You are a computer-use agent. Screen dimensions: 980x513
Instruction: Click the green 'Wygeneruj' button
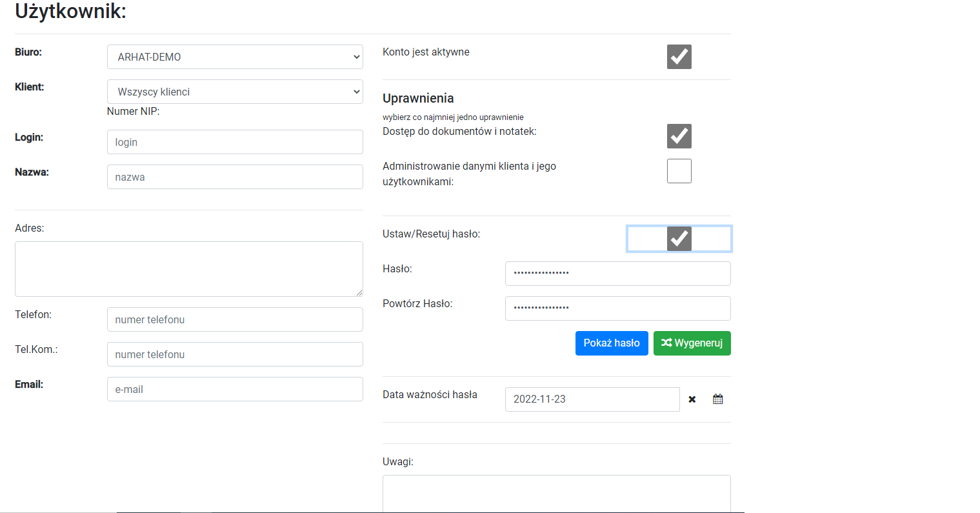[x=692, y=343]
